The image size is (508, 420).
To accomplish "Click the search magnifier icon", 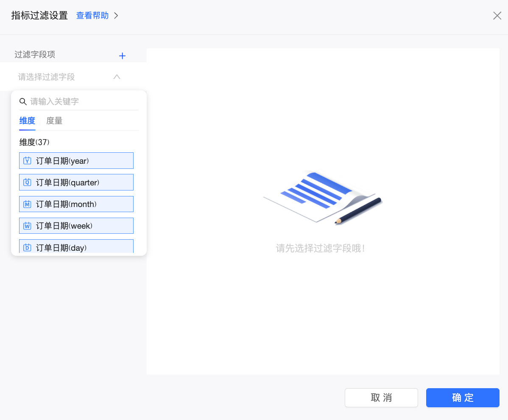I will pos(23,101).
